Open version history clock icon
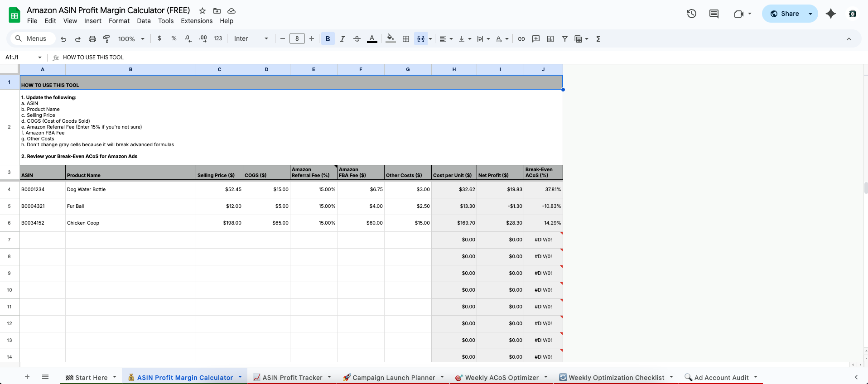This screenshot has width=868, height=384. click(x=691, y=14)
